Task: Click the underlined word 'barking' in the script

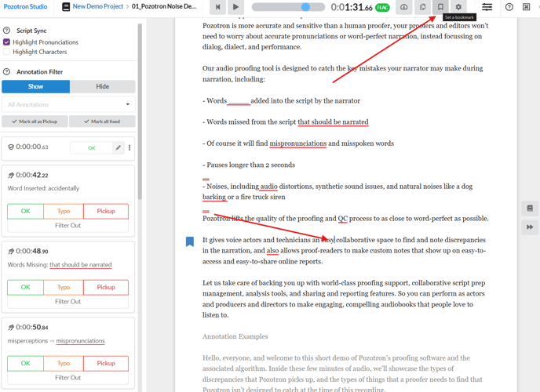Action: [214, 198]
